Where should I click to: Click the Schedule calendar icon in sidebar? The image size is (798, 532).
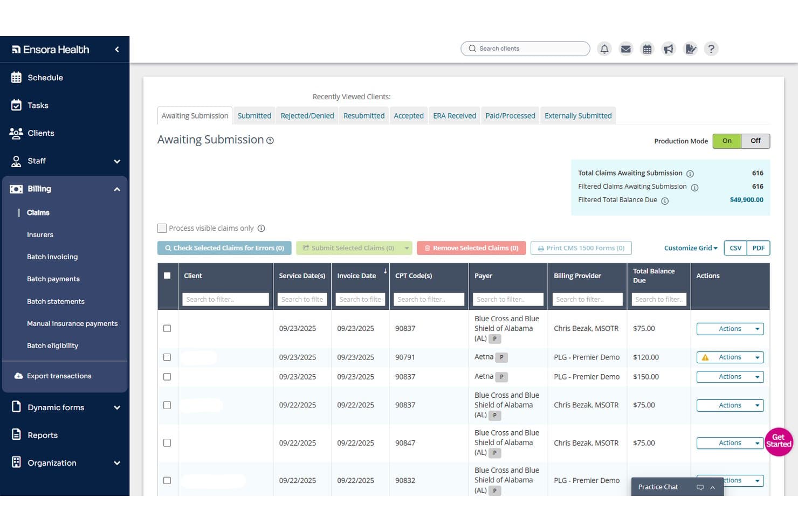[16, 78]
